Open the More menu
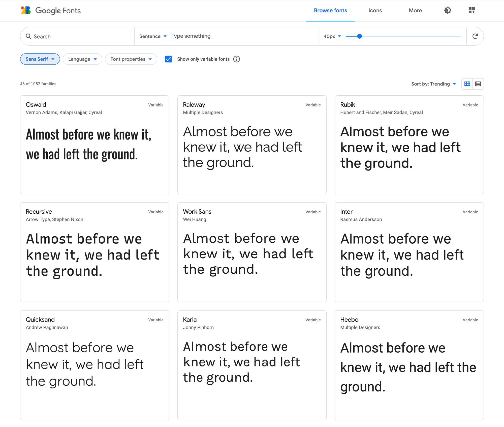 click(x=415, y=10)
